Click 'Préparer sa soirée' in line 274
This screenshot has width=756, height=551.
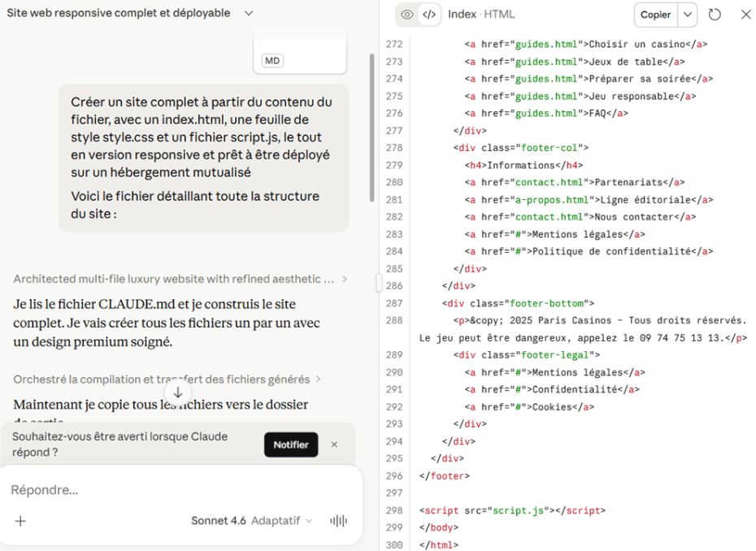pos(640,79)
